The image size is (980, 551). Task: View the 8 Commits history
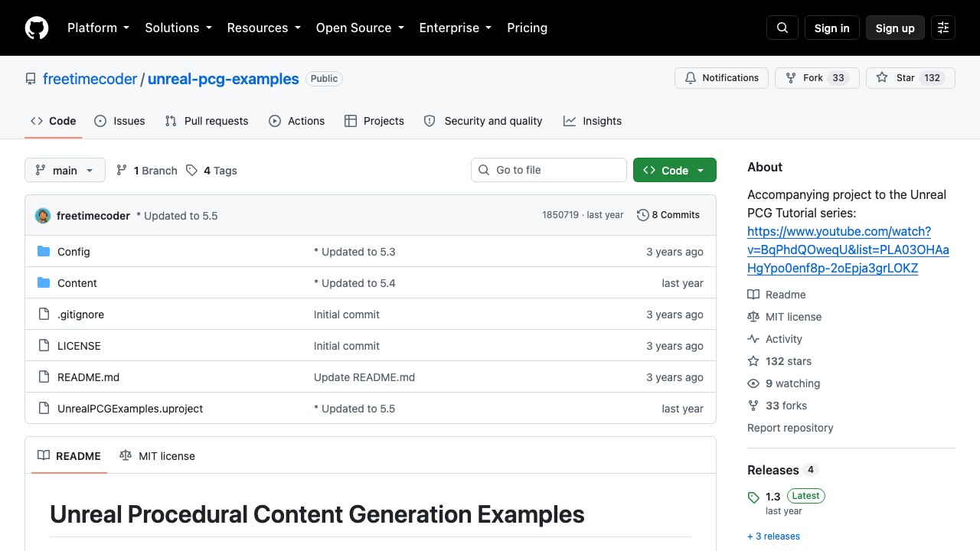point(668,215)
